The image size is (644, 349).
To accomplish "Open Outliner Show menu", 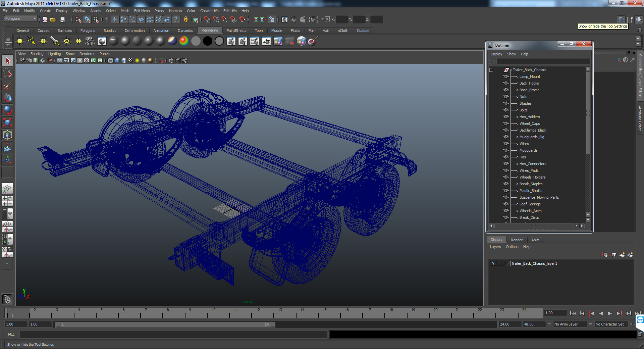I will (x=512, y=54).
